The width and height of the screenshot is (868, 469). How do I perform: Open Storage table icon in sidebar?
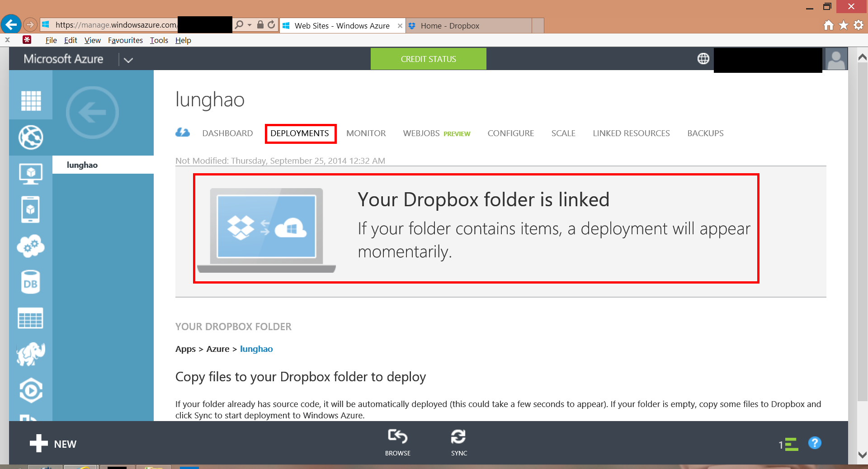click(x=30, y=318)
